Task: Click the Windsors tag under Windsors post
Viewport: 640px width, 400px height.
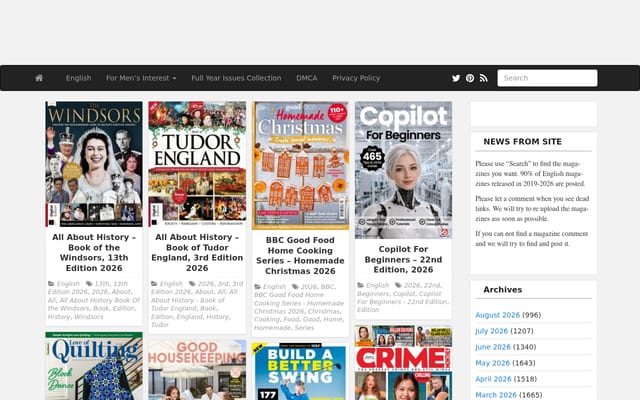Action: tap(89, 317)
